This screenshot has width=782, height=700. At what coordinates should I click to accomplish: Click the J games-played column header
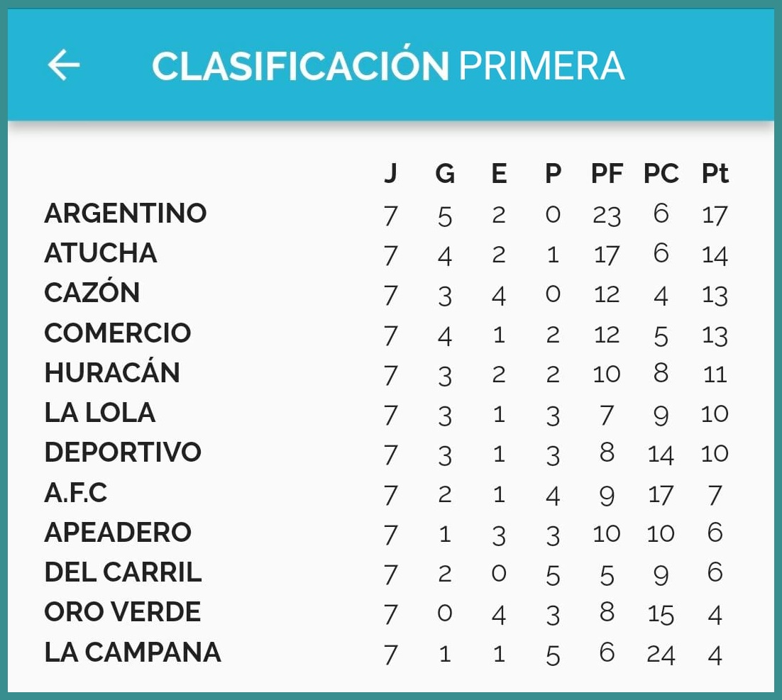coord(390,174)
